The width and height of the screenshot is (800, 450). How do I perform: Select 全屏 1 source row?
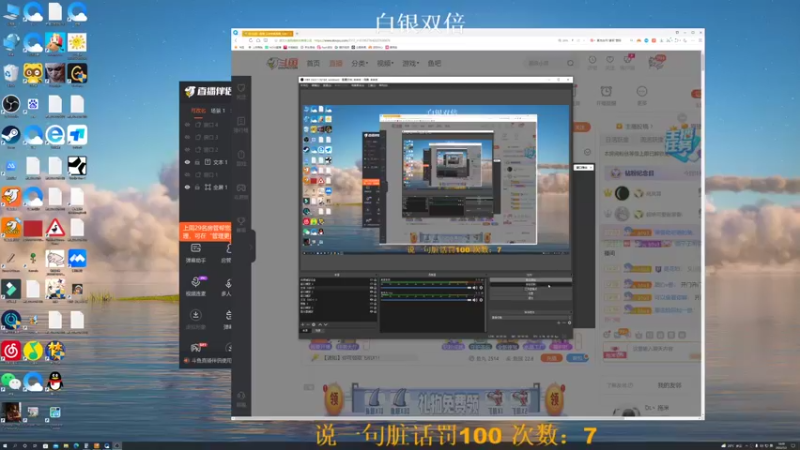tap(205, 187)
